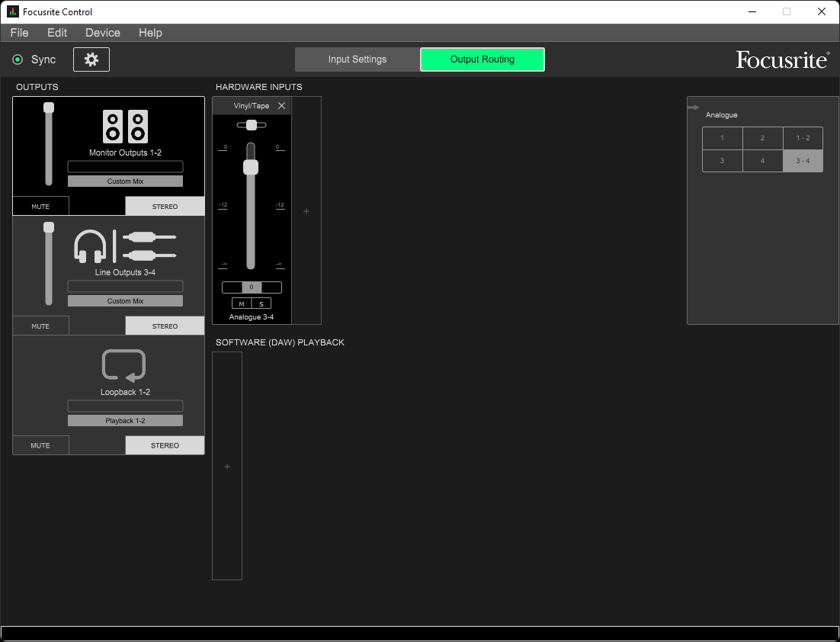
Task: Click the Loopback 1-2 name field
Action: [125, 406]
